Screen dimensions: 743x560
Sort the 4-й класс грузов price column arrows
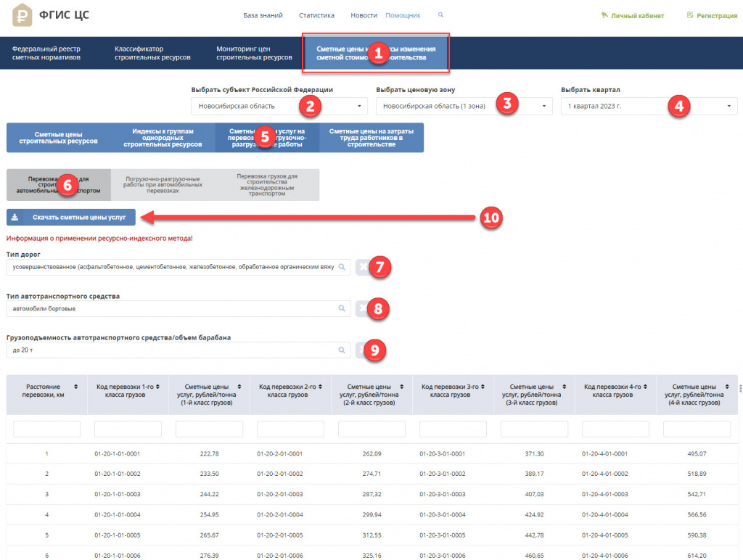pyautogui.click(x=727, y=387)
